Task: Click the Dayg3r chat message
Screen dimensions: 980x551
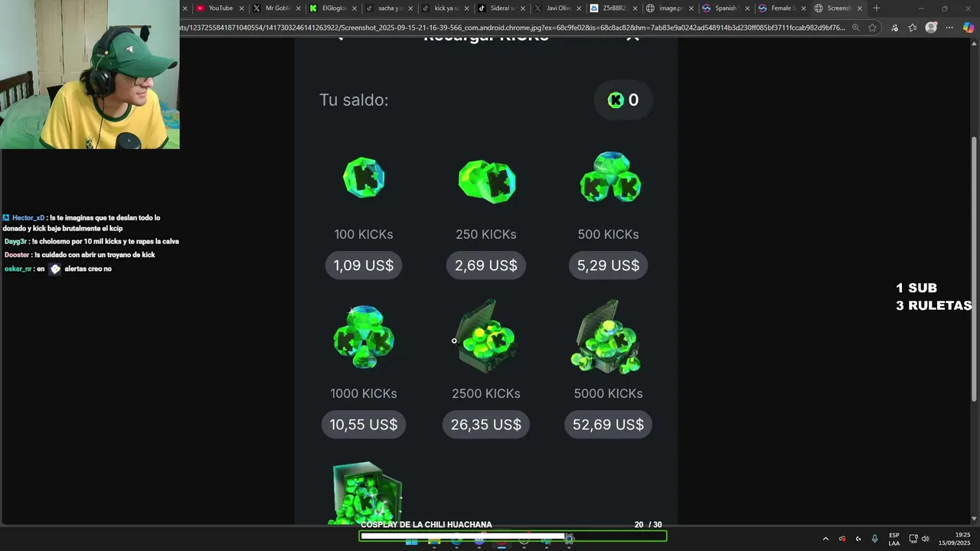Action: pos(91,241)
